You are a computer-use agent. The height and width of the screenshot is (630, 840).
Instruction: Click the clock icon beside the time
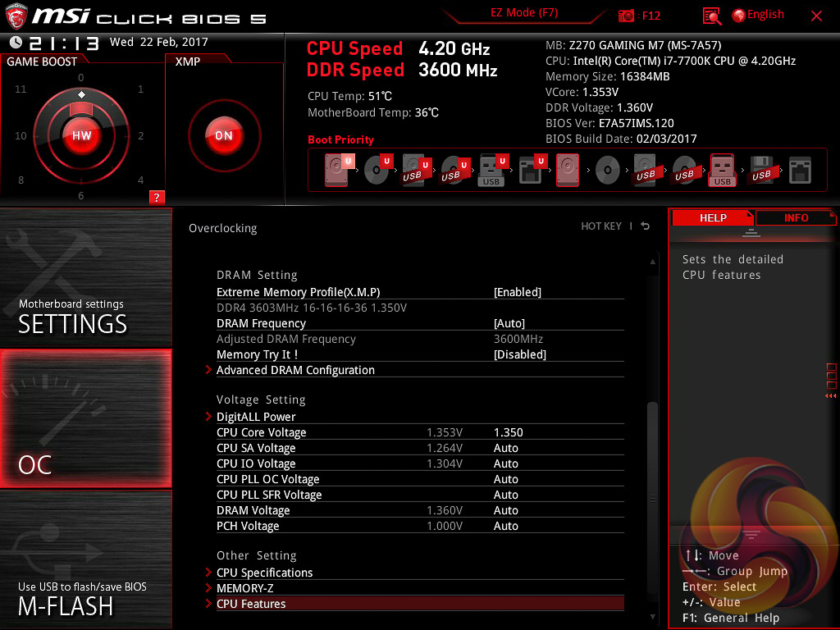[16, 43]
